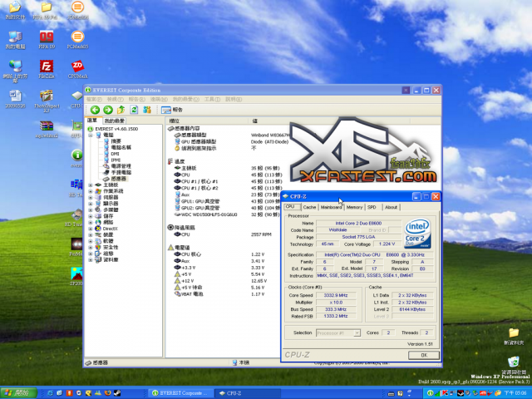Open the 檢視(V) menu in EVEREST
The width and height of the screenshot is (532, 399).
[115, 100]
